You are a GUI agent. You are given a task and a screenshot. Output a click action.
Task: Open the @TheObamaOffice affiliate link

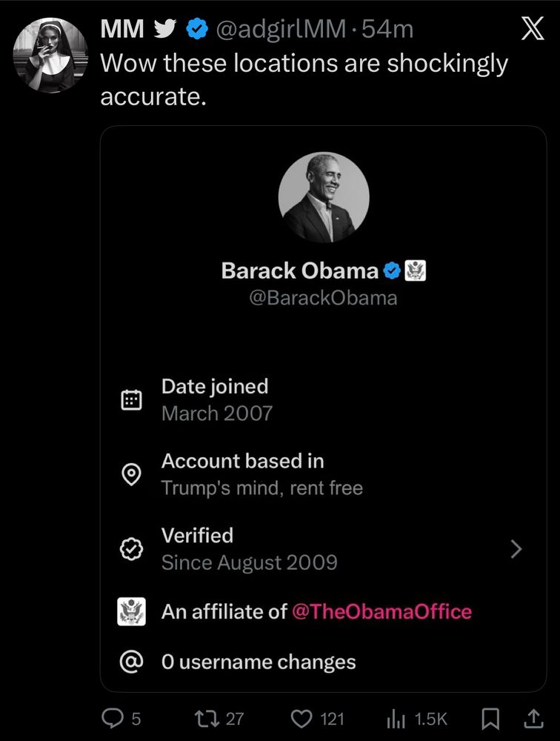tap(382, 611)
